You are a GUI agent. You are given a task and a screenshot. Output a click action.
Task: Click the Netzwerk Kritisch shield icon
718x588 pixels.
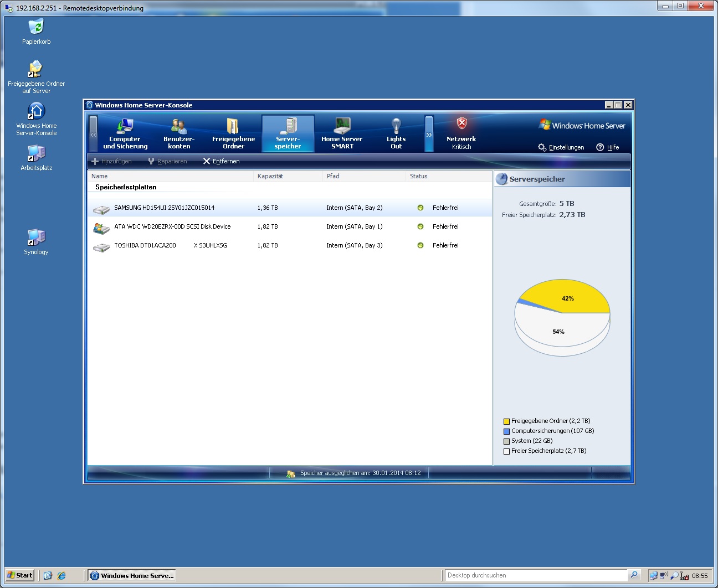pos(461,123)
